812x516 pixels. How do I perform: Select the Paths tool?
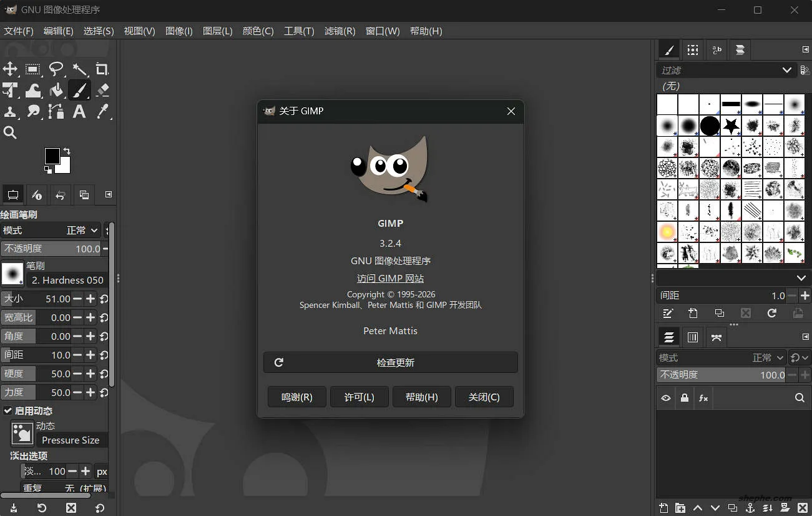pos(56,111)
